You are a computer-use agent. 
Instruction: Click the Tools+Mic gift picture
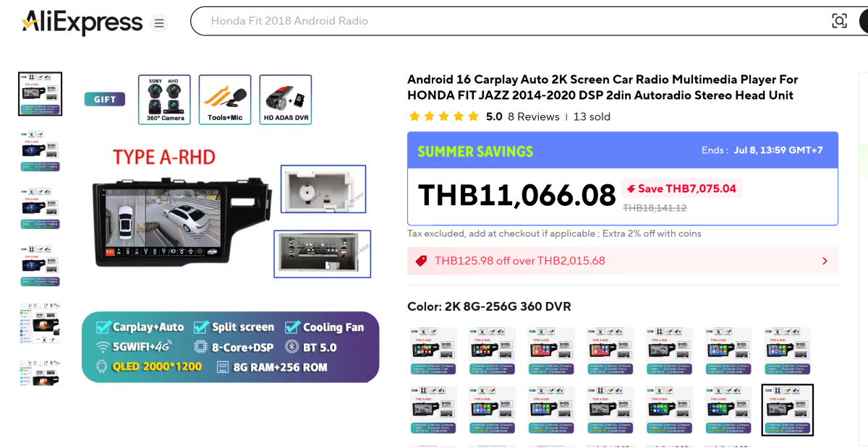[225, 100]
